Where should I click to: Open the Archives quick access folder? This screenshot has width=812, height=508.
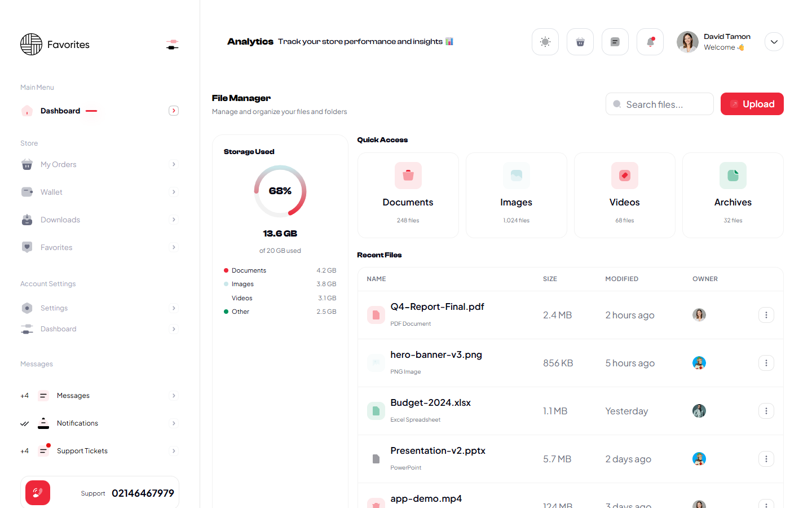732,195
